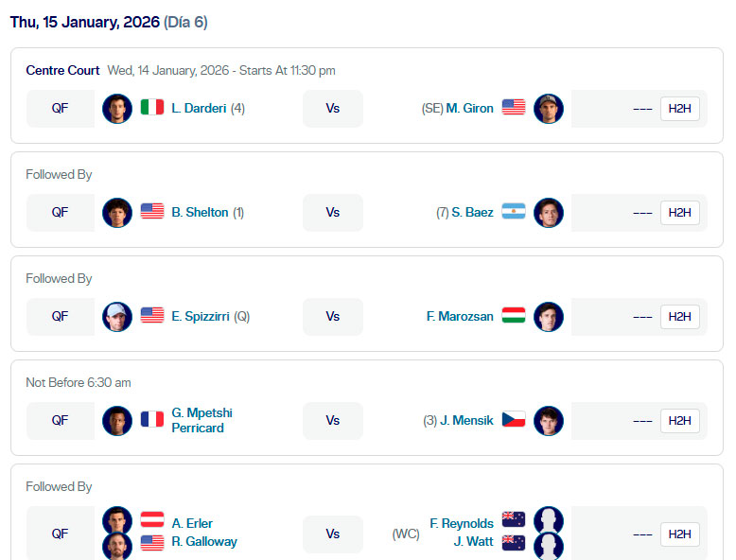This screenshot has height=560, width=736.
Task: Click the France flag beside Mpetshi Perricard
Action: click(152, 420)
